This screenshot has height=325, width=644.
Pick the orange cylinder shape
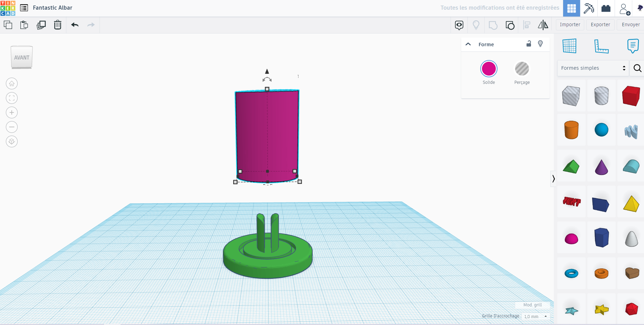(x=571, y=130)
